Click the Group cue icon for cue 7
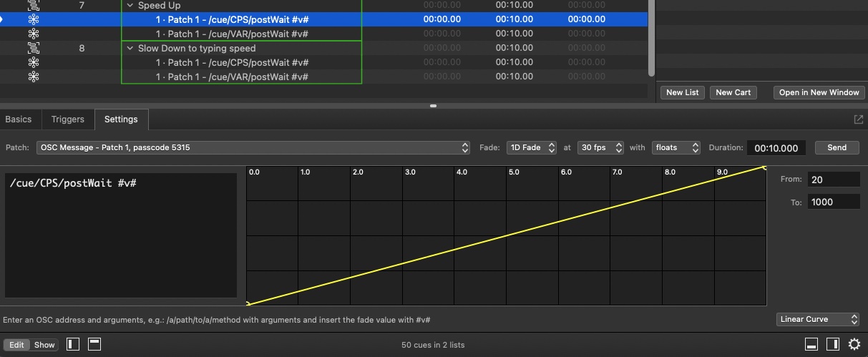The height and width of the screenshot is (357, 868). coord(34,6)
